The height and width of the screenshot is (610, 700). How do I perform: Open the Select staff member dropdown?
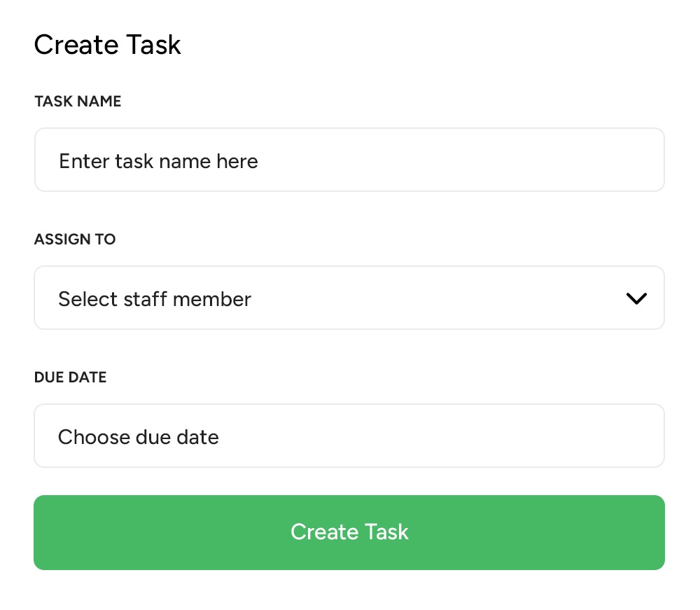pos(349,298)
